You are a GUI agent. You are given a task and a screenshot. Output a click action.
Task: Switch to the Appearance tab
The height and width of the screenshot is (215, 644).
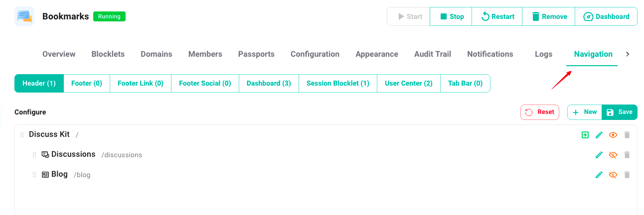(x=376, y=54)
